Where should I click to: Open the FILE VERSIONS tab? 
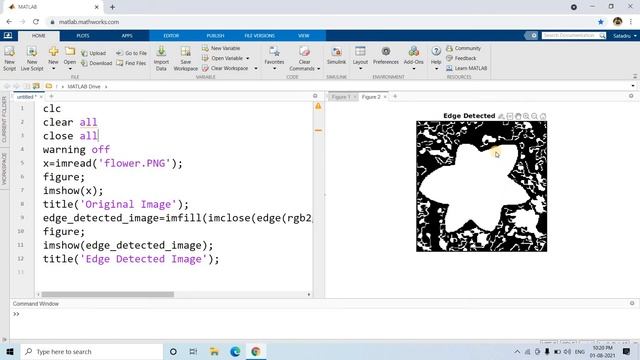pyautogui.click(x=260, y=36)
